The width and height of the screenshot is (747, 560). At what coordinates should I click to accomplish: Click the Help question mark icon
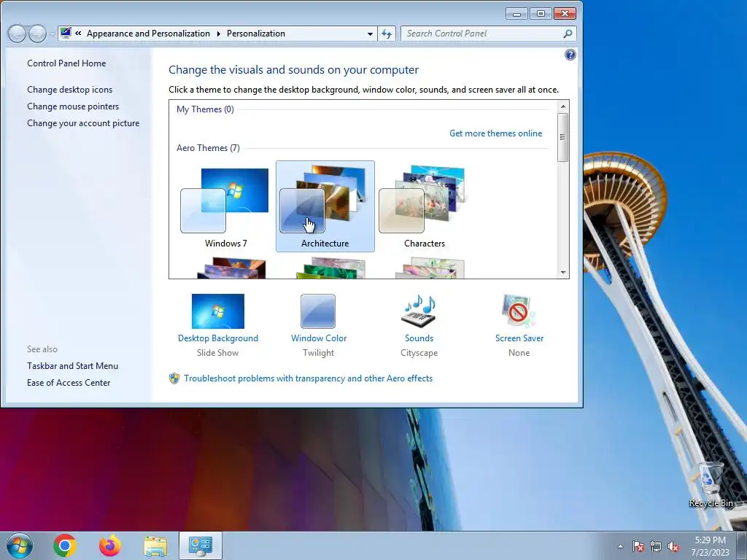[570, 55]
